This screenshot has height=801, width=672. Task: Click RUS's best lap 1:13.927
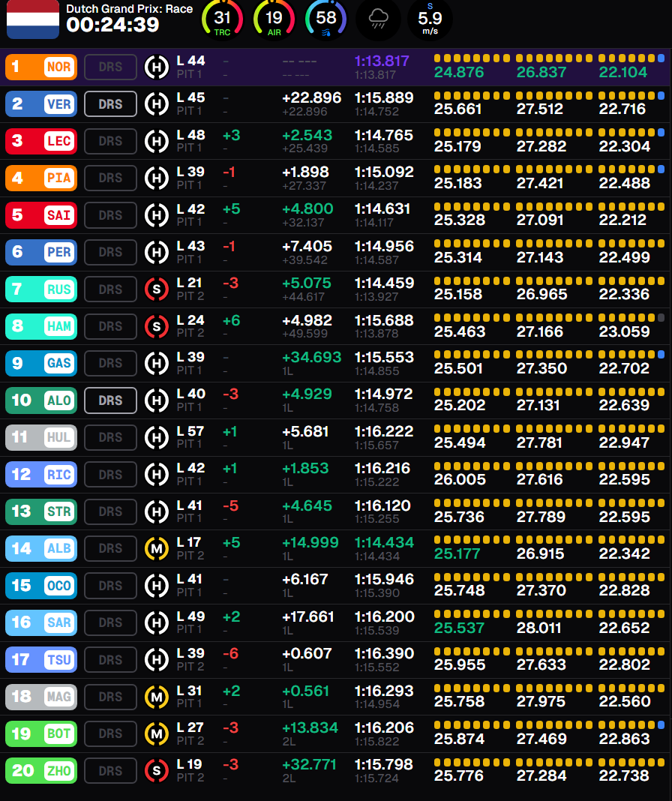pos(376,297)
